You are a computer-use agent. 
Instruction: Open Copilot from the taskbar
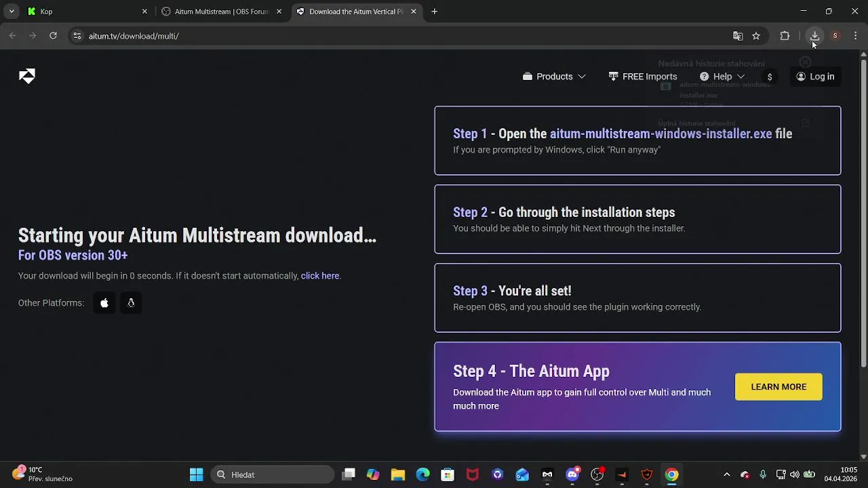(x=373, y=474)
